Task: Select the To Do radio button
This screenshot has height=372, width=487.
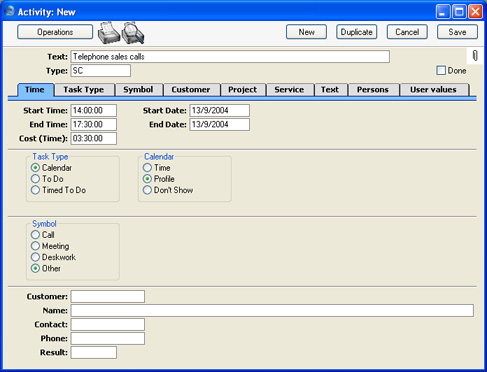Action: click(x=35, y=179)
